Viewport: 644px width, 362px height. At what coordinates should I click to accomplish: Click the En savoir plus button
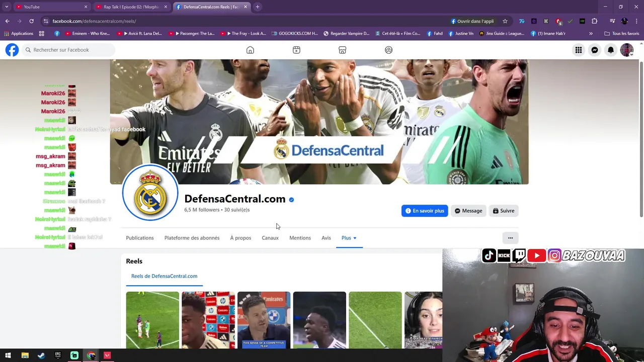(425, 211)
